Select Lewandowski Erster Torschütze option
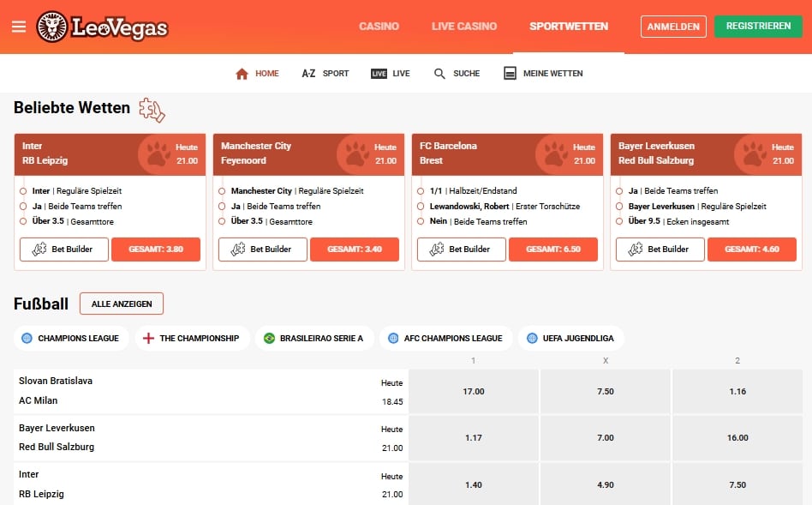Viewport: 812px width, 505px height. point(421,207)
